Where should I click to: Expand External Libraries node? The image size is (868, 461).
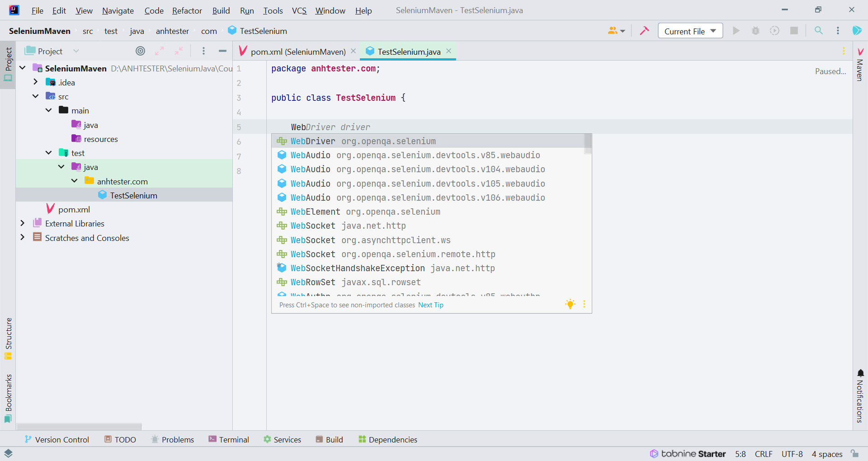(23, 223)
